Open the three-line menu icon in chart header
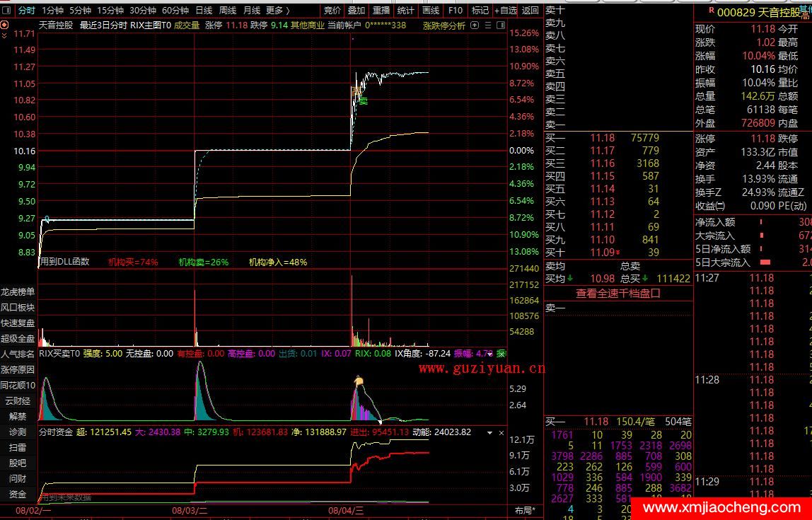812x520 pixels. [487, 25]
